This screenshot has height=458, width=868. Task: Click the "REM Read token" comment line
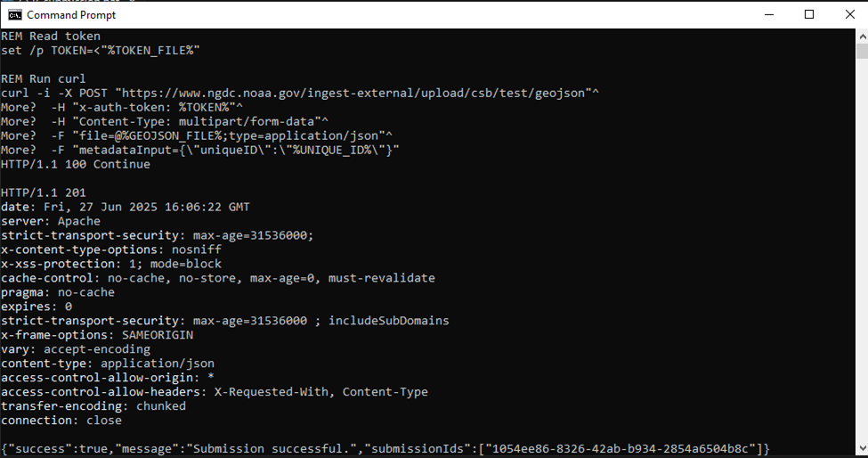click(x=50, y=36)
